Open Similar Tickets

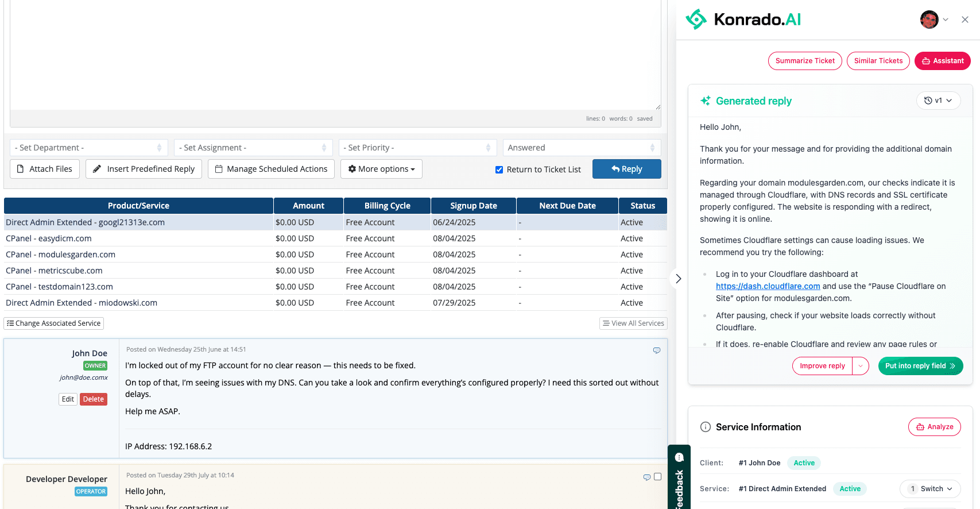(x=878, y=61)
